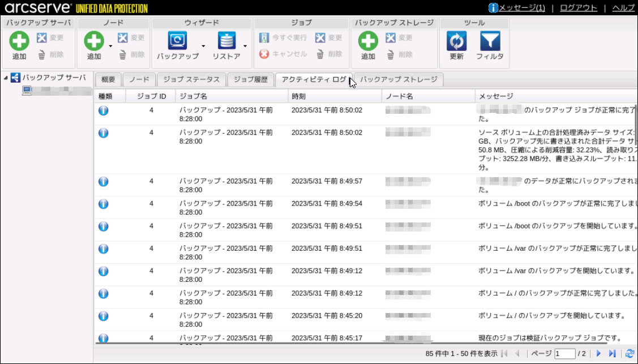Switch to the ジョブ ステータス tab
Screen dimensions: 638x364
coord(191,80)
